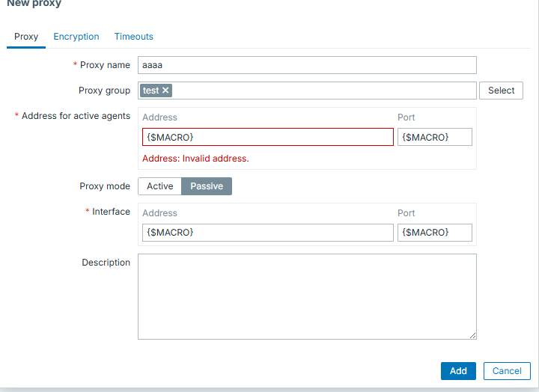
Task: Focus the active agents Port field
Action: click(434, 137)
